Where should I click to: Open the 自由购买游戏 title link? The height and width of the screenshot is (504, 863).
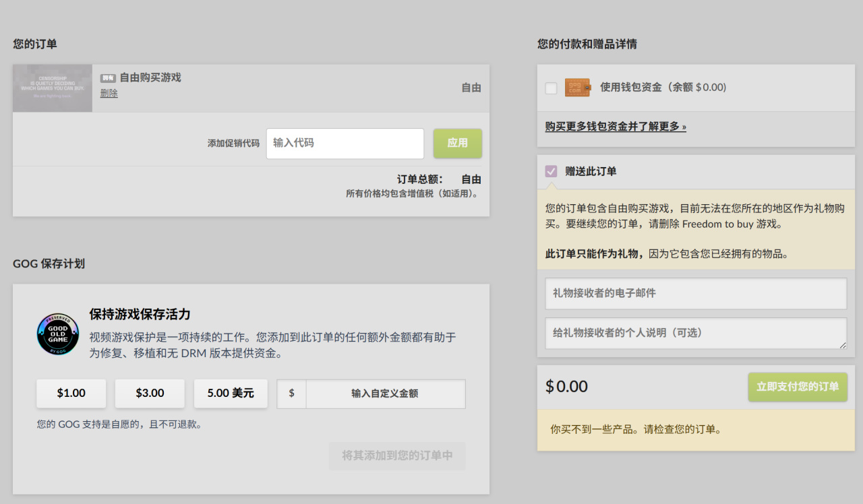(x=150, y=77)
